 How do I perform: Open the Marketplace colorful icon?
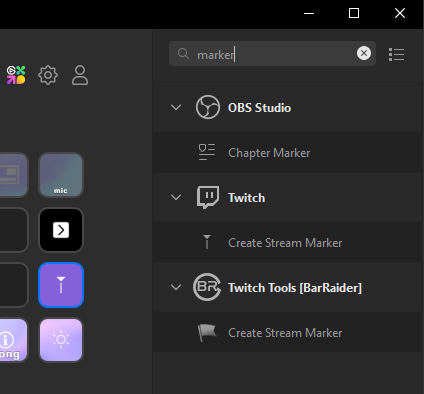16,75
